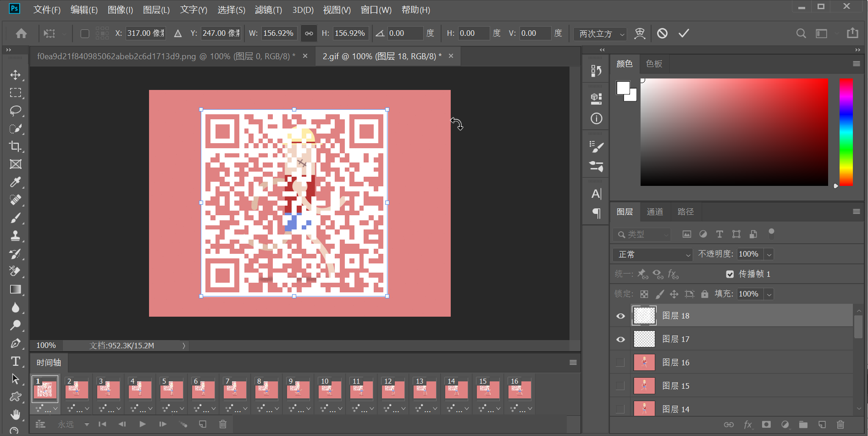Open the 图像(I) menu
Image resolution: width=868 pixels, height=436 pixels.
point(120,10)
